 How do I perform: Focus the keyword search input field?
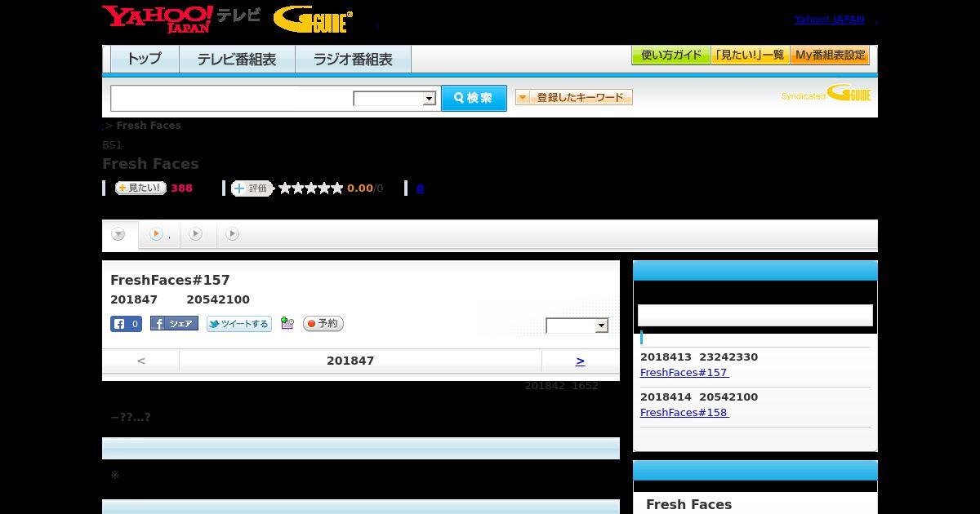tap(231, 98)
